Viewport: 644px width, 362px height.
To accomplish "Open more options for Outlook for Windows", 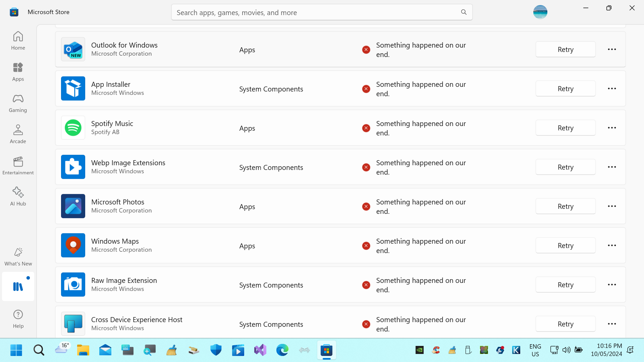I will (612, 49).
